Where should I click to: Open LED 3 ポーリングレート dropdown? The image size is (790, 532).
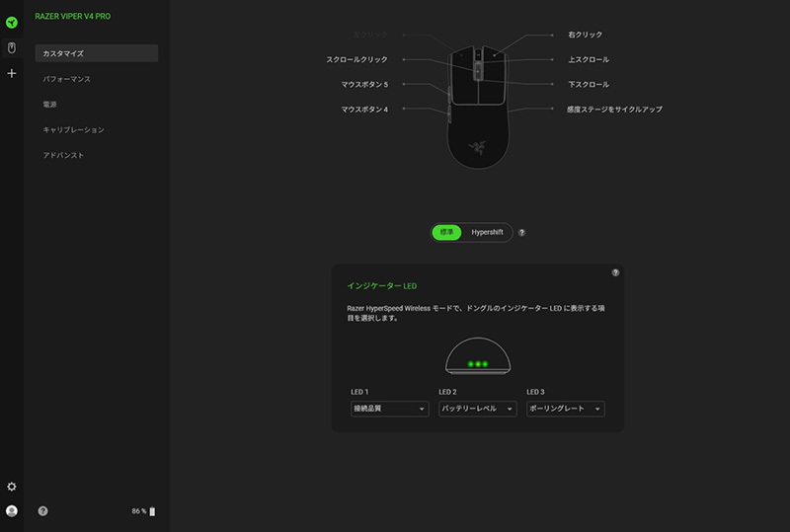tap(565, 409)
